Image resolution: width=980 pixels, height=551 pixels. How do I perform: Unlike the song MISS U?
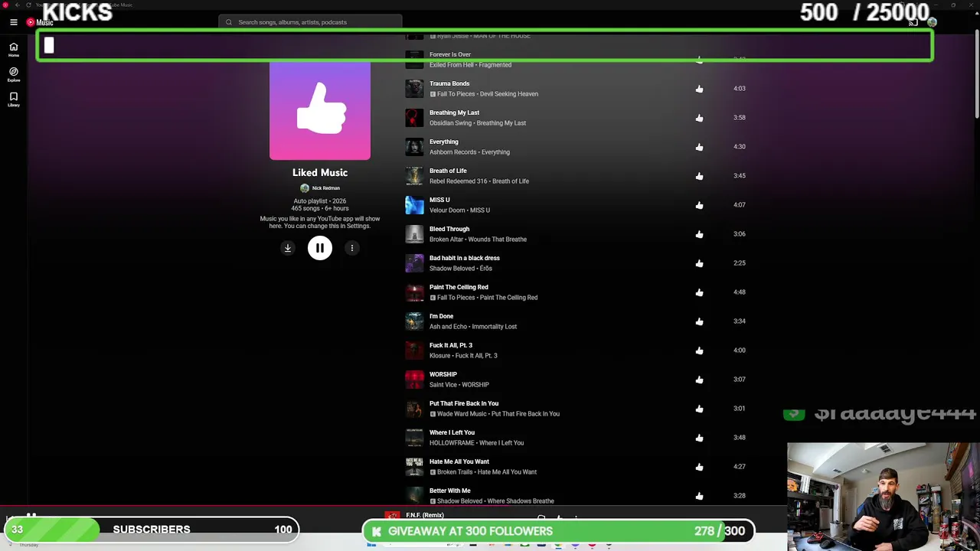point(699,205)
